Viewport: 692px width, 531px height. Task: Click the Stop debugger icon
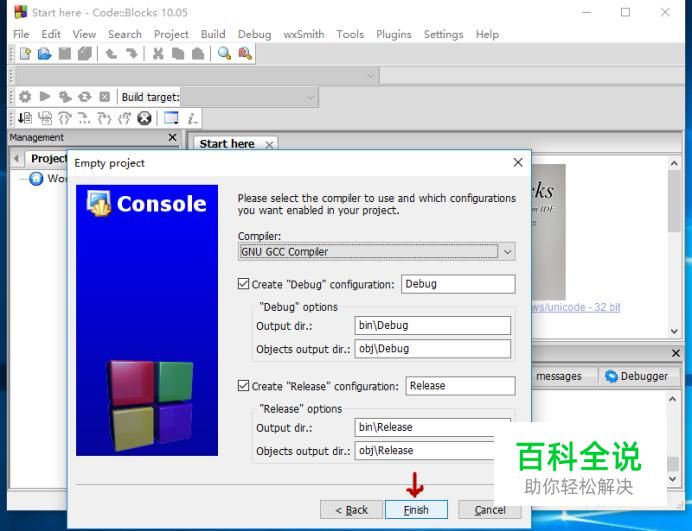[144, 118]
